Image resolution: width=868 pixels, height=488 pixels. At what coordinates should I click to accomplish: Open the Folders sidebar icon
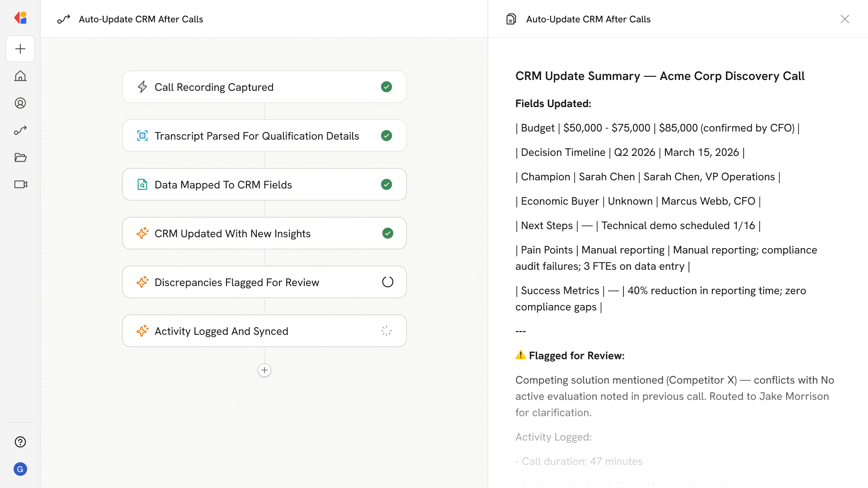[20, 157]
